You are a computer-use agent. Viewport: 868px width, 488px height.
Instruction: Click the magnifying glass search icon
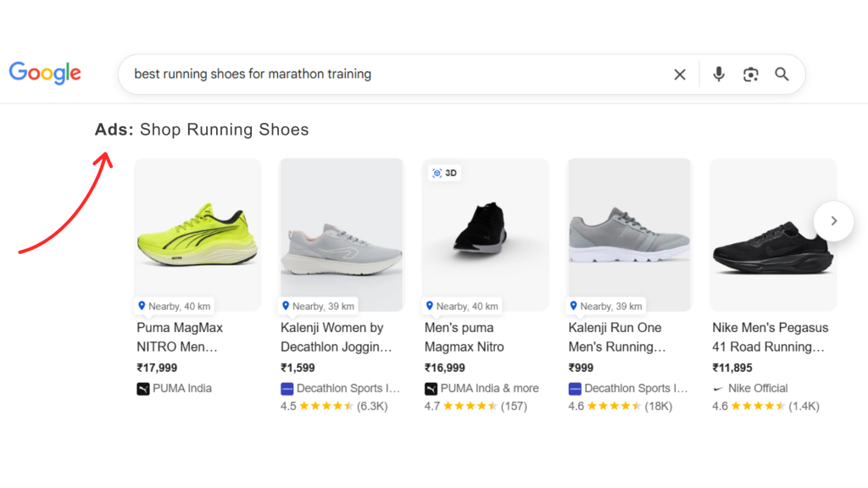[782, 75]
